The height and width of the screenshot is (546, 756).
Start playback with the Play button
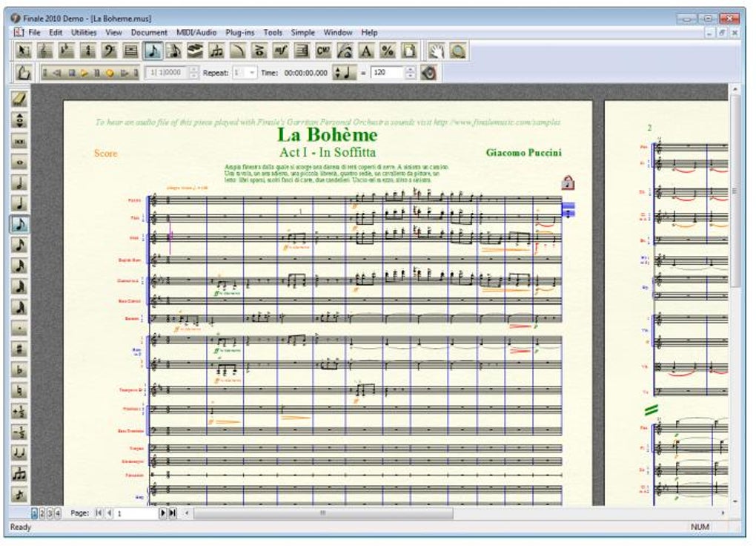tap(84, 73)
